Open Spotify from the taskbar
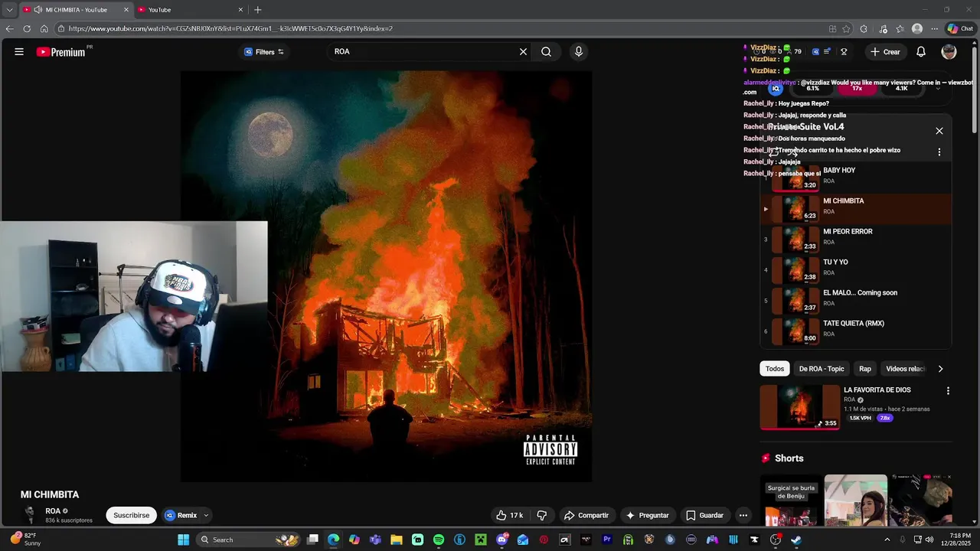 (439, 540)
